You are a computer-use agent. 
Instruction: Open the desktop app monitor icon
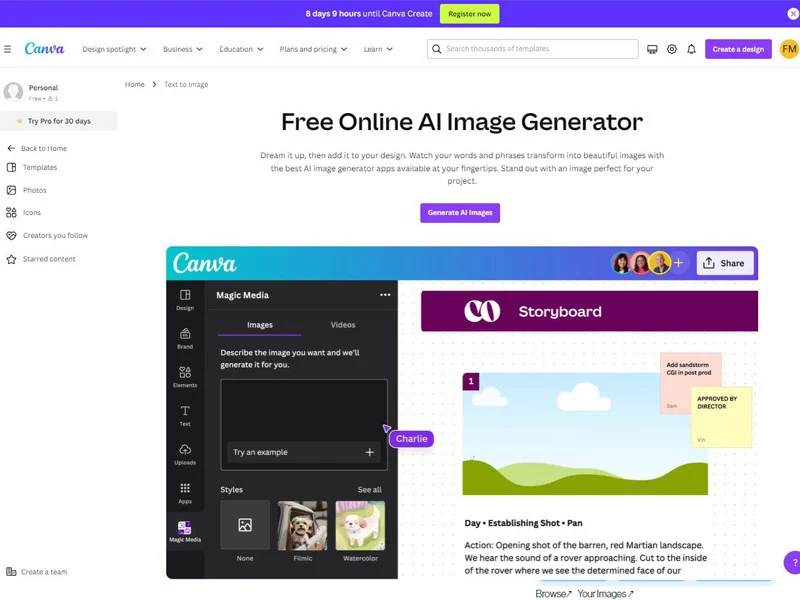click(652, 49)
